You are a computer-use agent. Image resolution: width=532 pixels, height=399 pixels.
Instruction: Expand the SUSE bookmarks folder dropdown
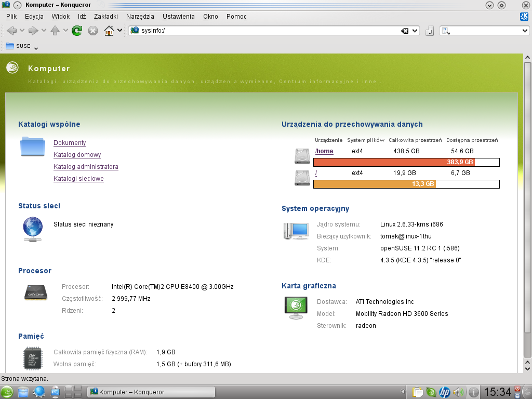point(36,47)
